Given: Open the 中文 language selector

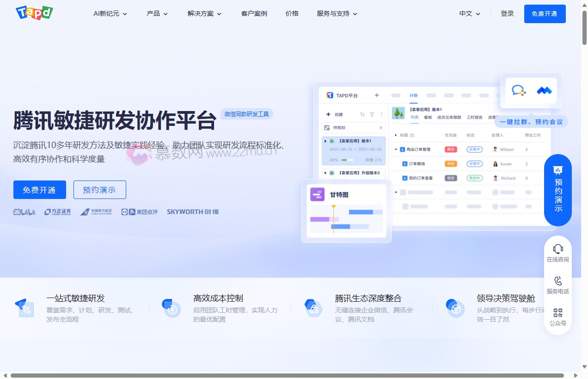Looking at the screenshot, I should (470, 14).
